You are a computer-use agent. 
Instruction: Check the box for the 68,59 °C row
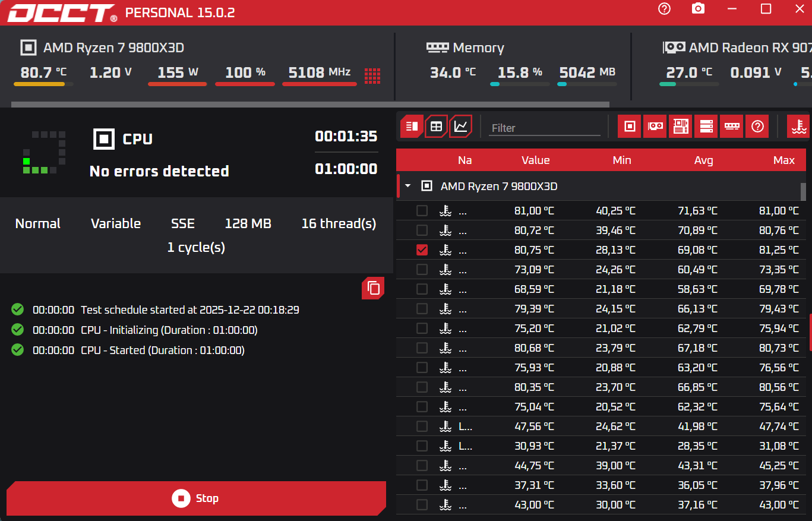tap(422, 289)
